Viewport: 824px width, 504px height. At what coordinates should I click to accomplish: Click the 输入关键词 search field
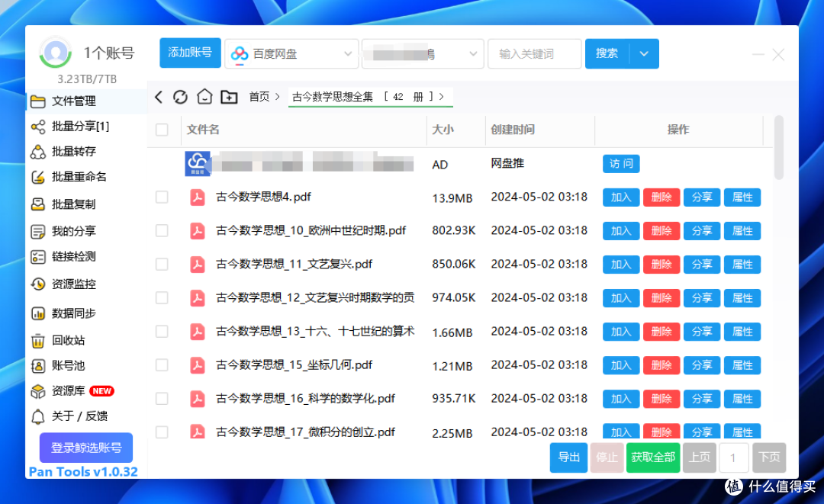tap(534, 53)
